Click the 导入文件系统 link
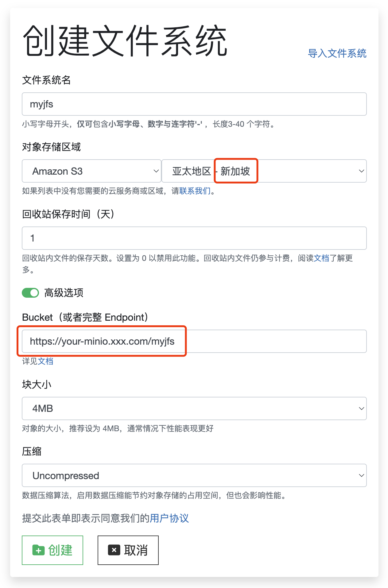The height and width of the screenshot is (588, 388). pyautogui.click(x=337, y=53)
